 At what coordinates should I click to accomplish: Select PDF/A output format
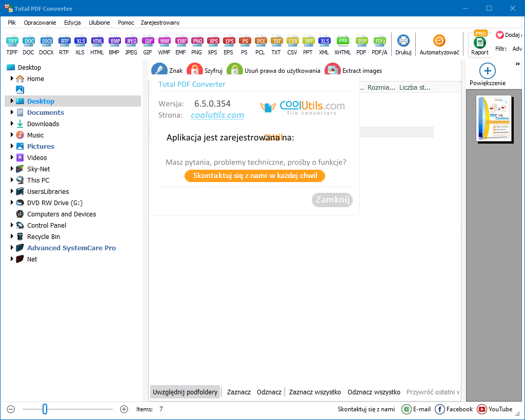[x=379, y=45]
